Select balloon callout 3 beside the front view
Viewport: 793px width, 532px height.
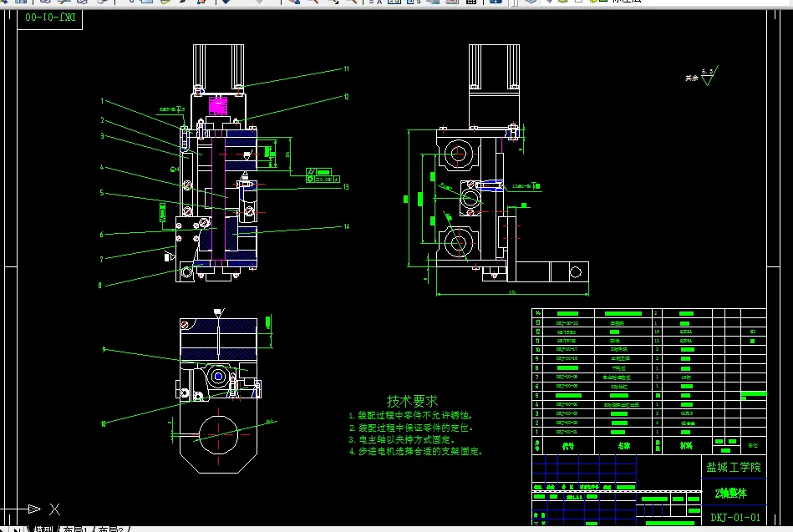tap(102, 135)
